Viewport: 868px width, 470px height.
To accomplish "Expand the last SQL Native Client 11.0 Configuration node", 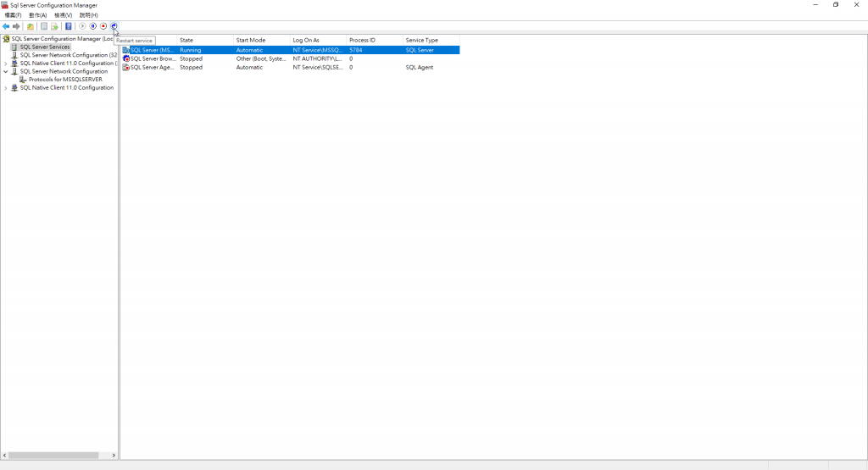I will tap(6, 88).
